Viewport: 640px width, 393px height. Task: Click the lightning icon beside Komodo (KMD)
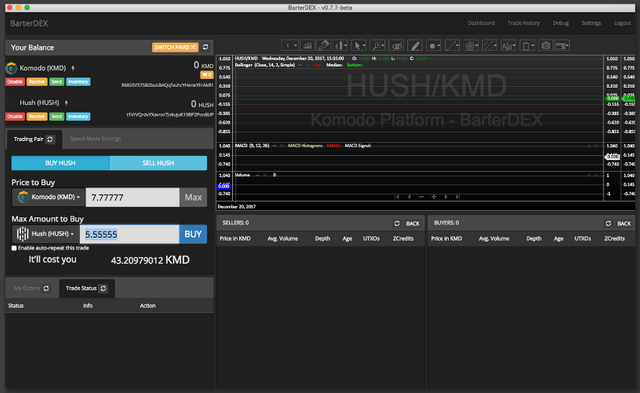tap(73, 68)
